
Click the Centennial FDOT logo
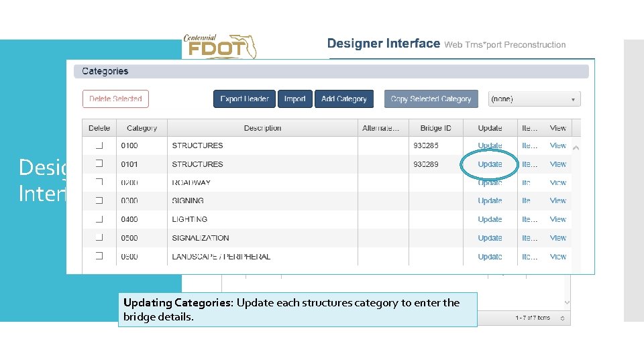(220, 46)
